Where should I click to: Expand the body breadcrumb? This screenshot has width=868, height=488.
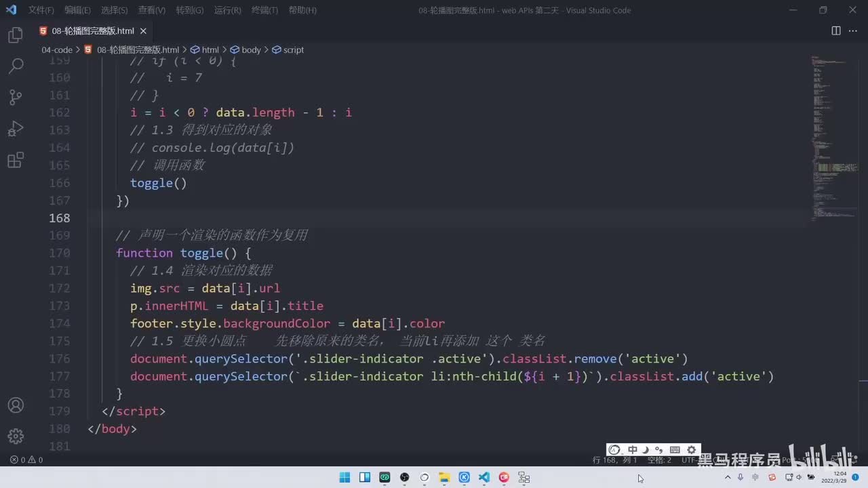tap(245, 49)
